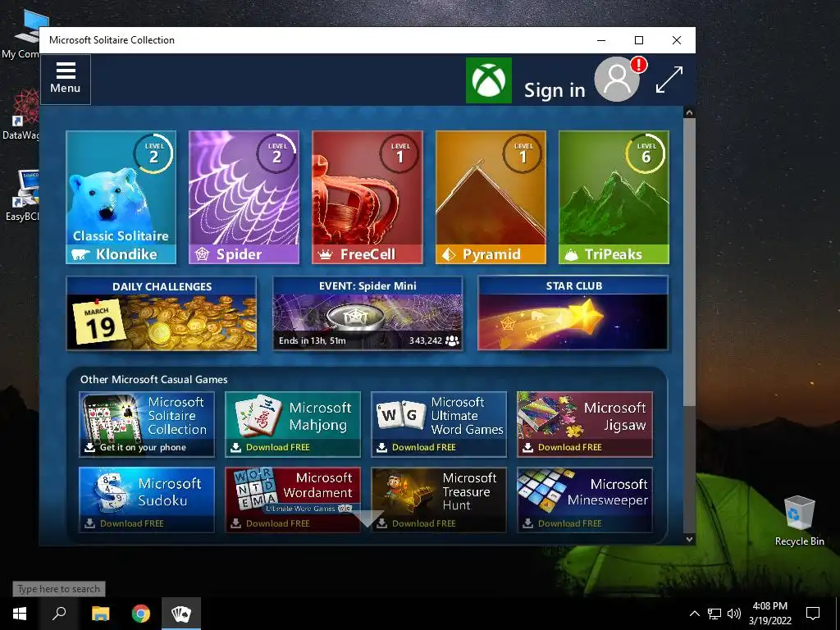This screenshot has height=630, width=840.
Task: Download Microsoft Sudoku for free
Action: (147, 500)
